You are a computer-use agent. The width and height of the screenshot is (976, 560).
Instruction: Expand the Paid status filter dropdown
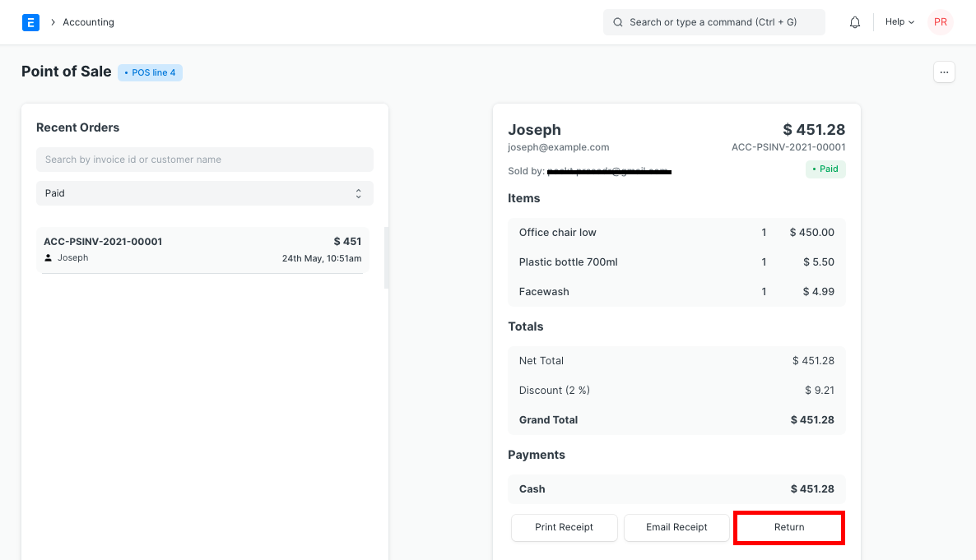[x=205, y=193]
